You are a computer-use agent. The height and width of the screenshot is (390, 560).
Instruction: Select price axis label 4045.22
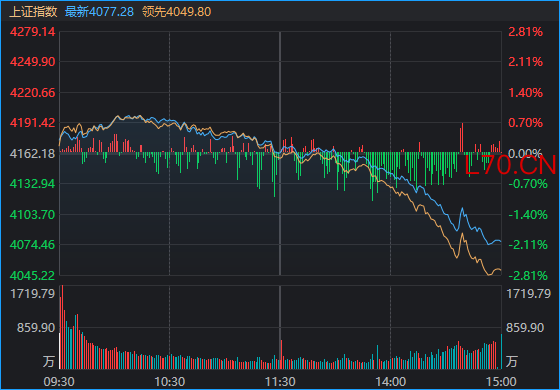[32, 276]
